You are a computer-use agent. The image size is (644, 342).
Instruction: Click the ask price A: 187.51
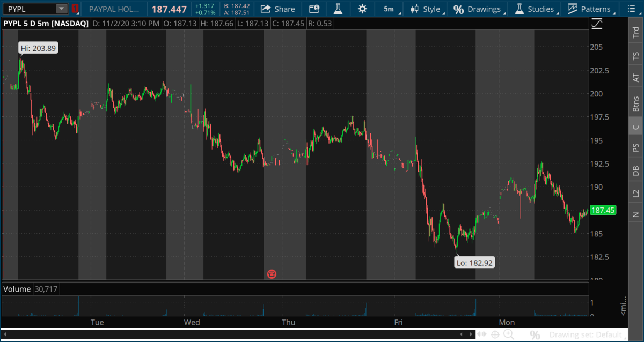coord(237,13)
